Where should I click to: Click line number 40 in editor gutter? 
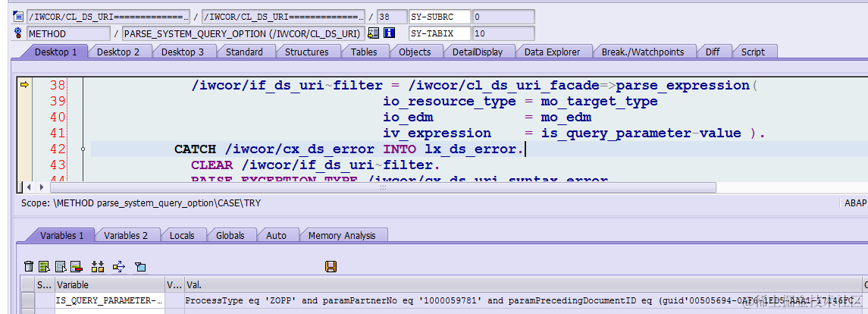(57, 118)
